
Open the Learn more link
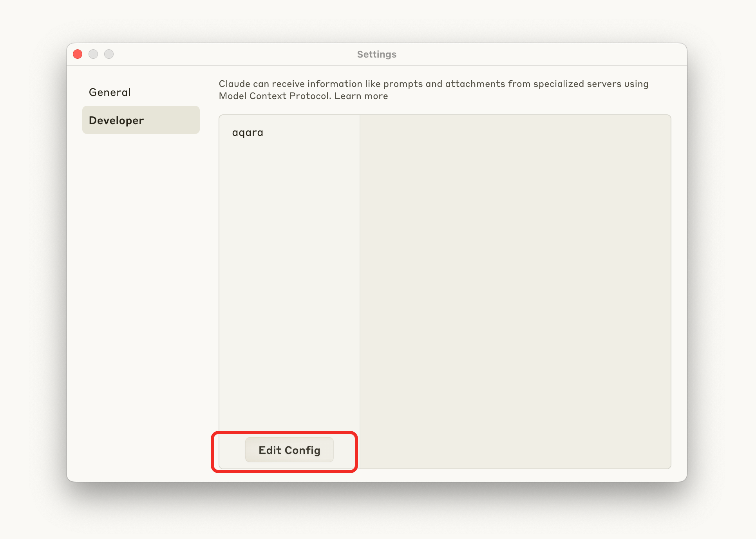tap(361, 96)
